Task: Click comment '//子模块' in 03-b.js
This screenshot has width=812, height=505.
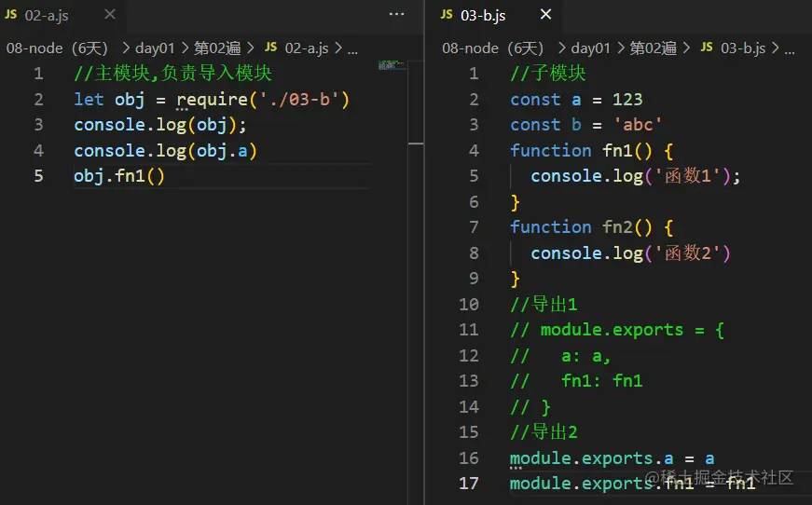Action: coord(548,74)
